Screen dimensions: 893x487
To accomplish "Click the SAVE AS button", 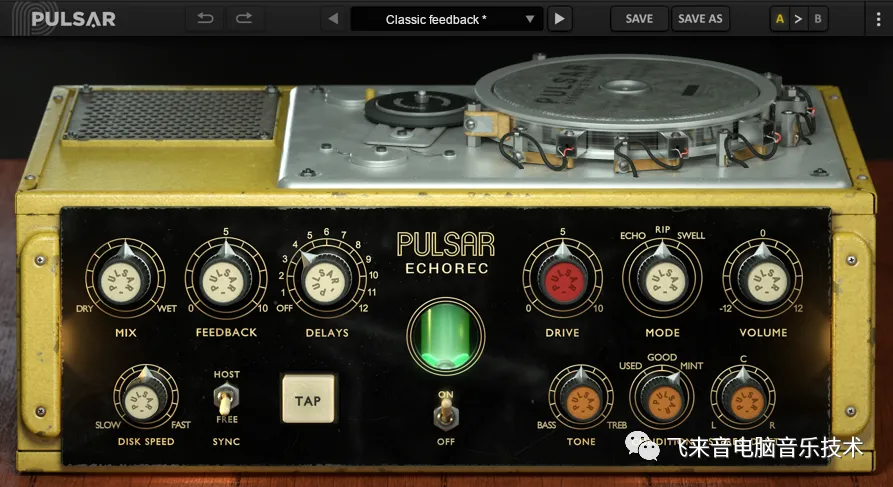I will pyautogui.click(x=700, y=19).
